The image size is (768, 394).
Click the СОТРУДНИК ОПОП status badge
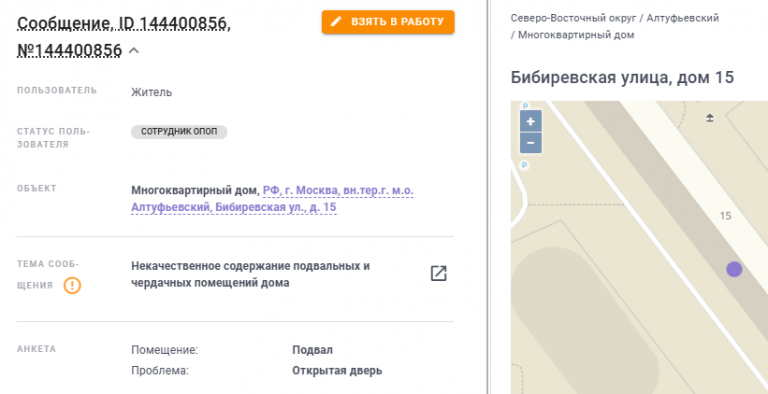click(179, 132)
